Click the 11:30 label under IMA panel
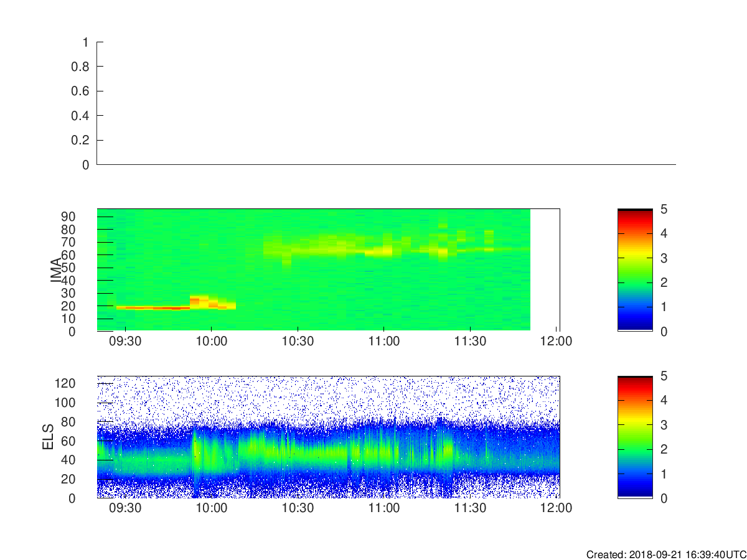The height and width of the screenshot is (560, 747). 470,341
